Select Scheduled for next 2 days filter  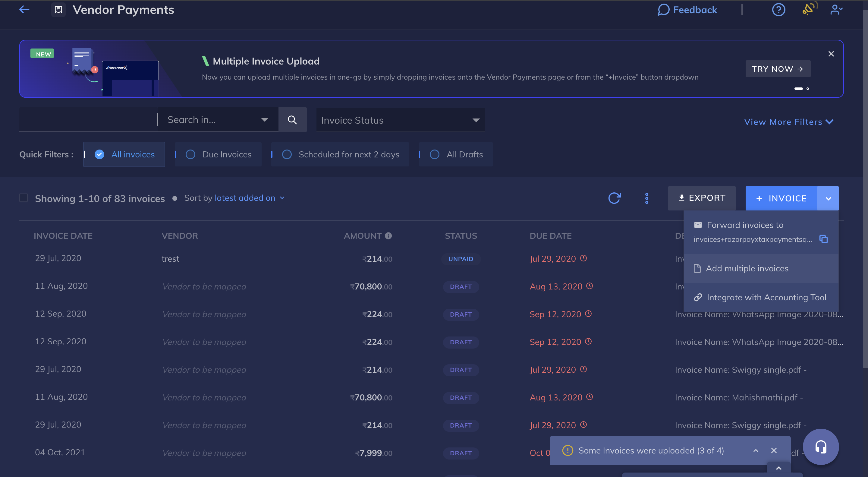(340, 154)
